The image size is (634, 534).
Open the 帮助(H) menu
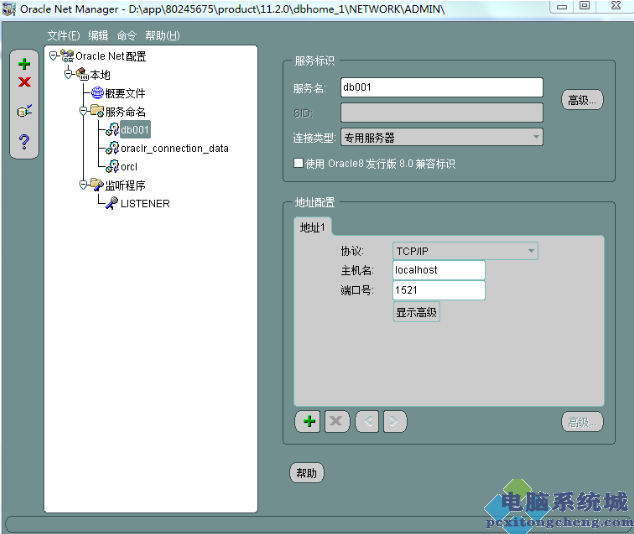tap(162, 36)
